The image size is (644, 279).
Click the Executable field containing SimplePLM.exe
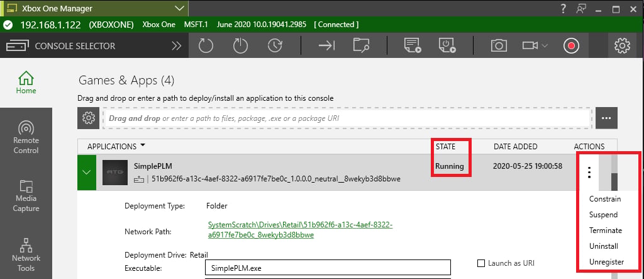(x=328, y=268)
